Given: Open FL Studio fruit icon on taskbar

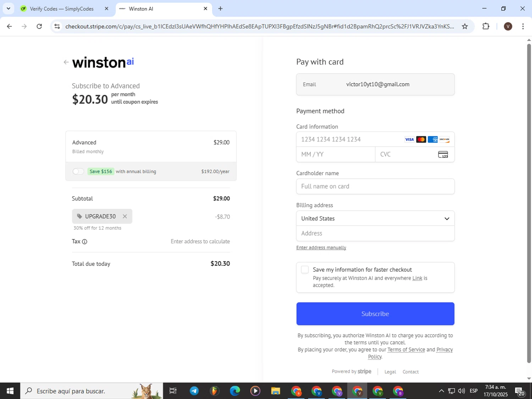Looking at the screenshot, I should [x=214, y=391].
